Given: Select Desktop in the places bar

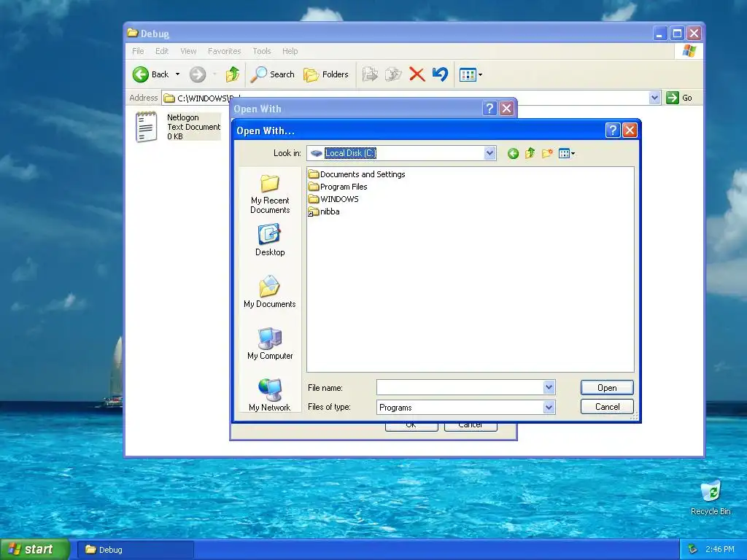Looking at the screenshot, I should pyautogui.click(x=270, y=241).
